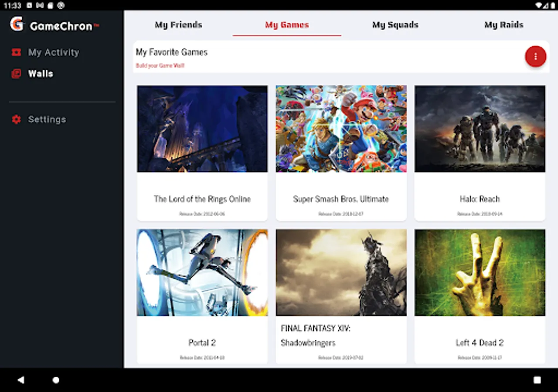
Task: Click the FINAL FANTASY XIV: Shadowbringers title
Action: (315, 335)
